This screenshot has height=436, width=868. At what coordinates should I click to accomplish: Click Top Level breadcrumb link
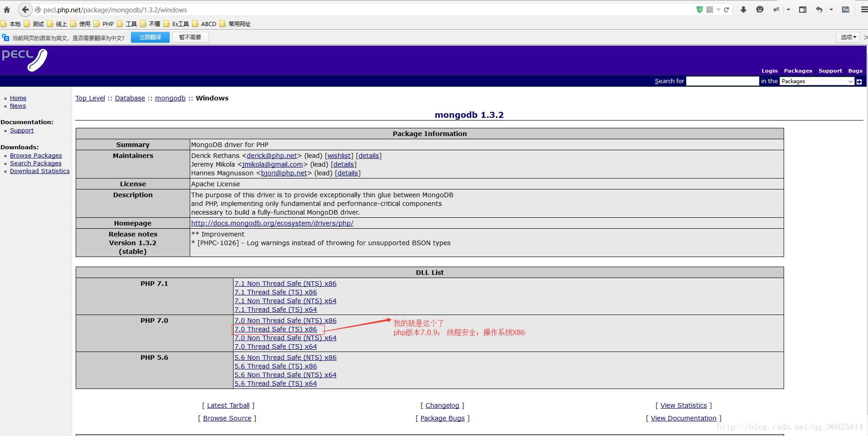(x=90, y=98)
